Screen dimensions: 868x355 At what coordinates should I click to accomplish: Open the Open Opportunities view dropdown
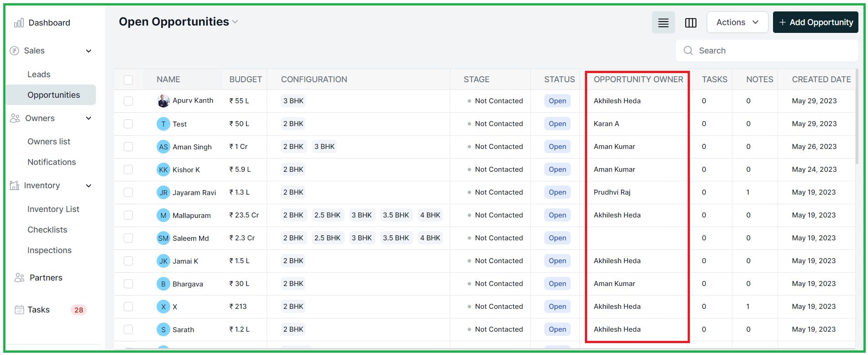(235, 22)
